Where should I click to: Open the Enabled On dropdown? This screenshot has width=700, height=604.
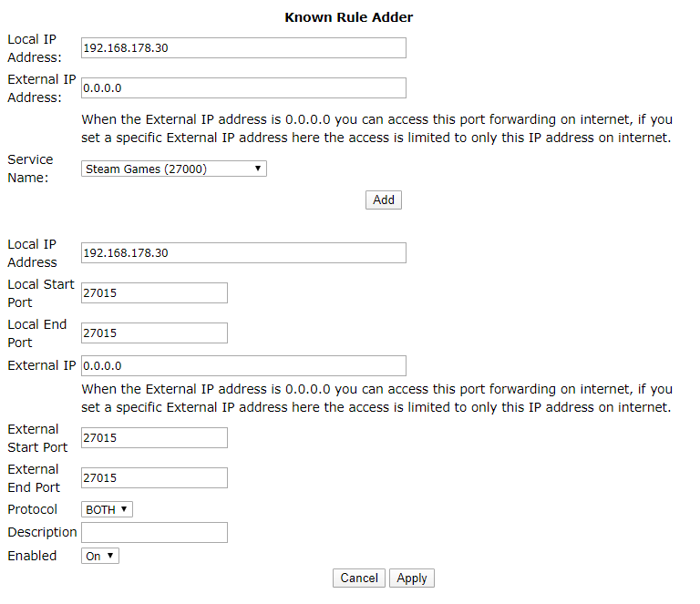[x=100, y=556]
